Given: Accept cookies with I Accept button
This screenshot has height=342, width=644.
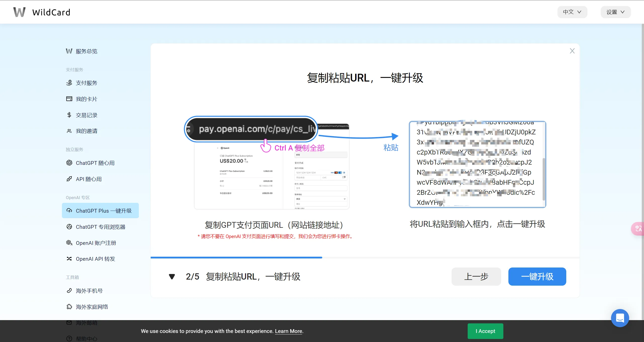Looking at the screenshot, I should click(x=485, y=331).
